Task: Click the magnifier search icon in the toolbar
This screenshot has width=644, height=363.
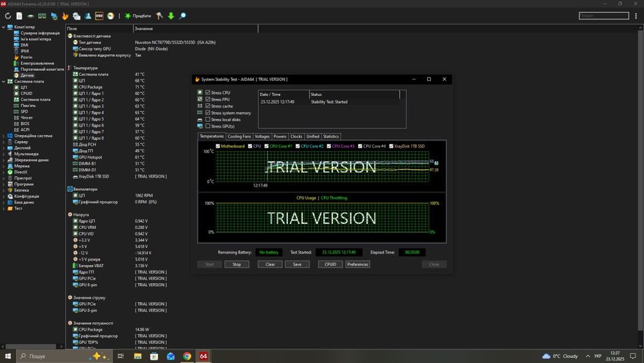Action: point(182,15)
